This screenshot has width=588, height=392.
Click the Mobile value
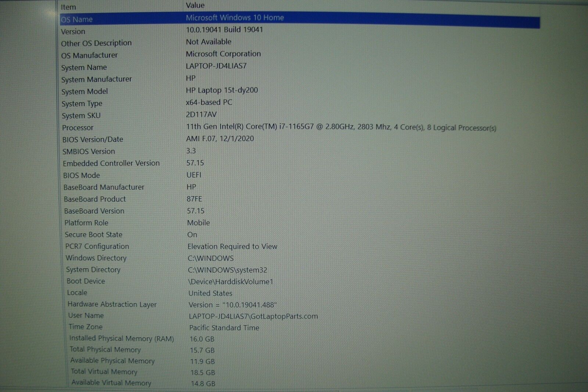tap(198, 223)
